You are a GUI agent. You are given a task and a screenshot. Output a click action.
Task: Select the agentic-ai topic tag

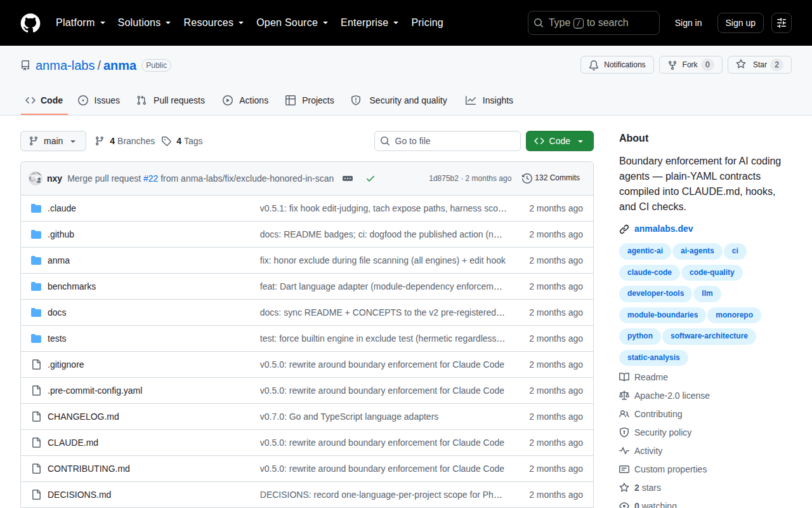click(x=645, y=251)
